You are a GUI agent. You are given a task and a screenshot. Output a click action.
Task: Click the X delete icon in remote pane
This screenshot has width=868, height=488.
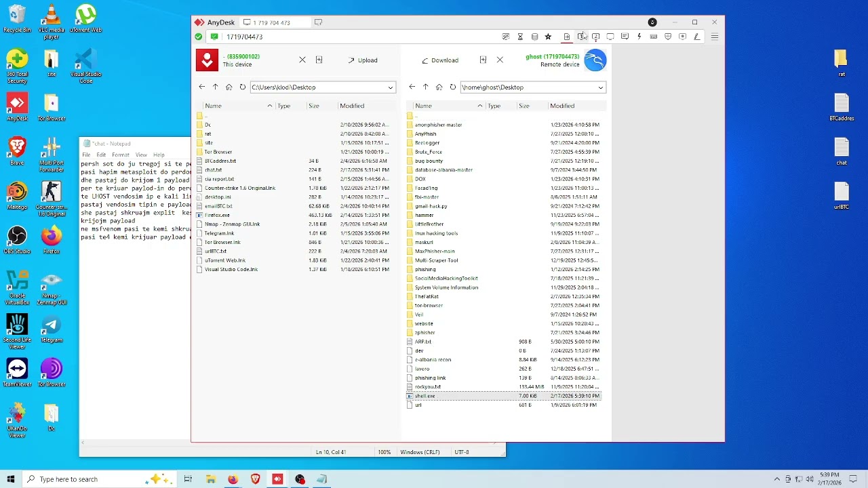pos(500,60)
